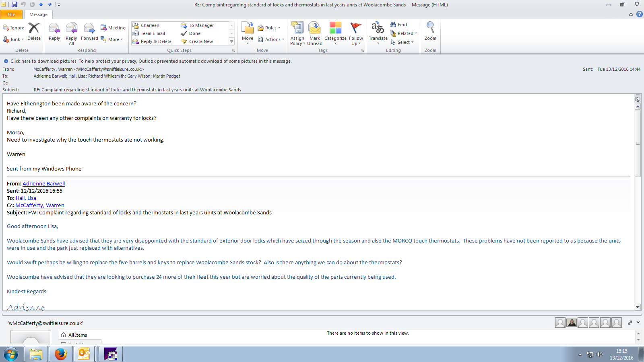Open the Follow Up flag menu
The height and width of the screenshot is (362, 644).
click(356, 34)
